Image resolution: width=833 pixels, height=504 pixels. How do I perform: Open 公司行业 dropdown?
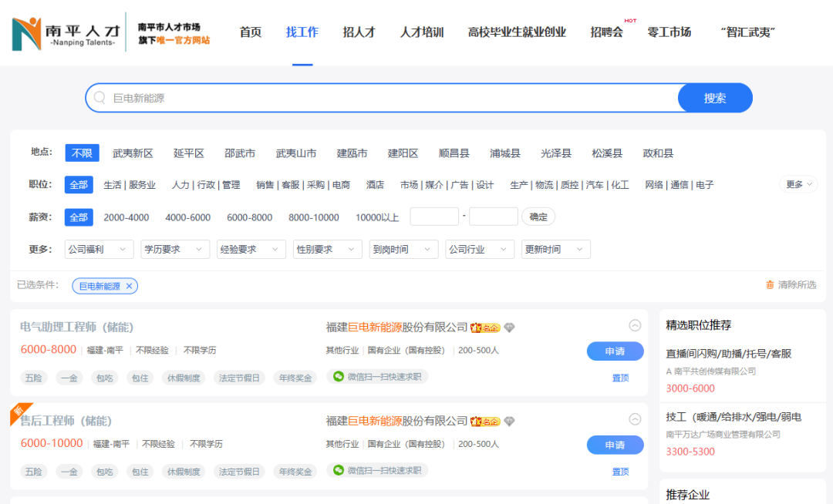point(479,250)
